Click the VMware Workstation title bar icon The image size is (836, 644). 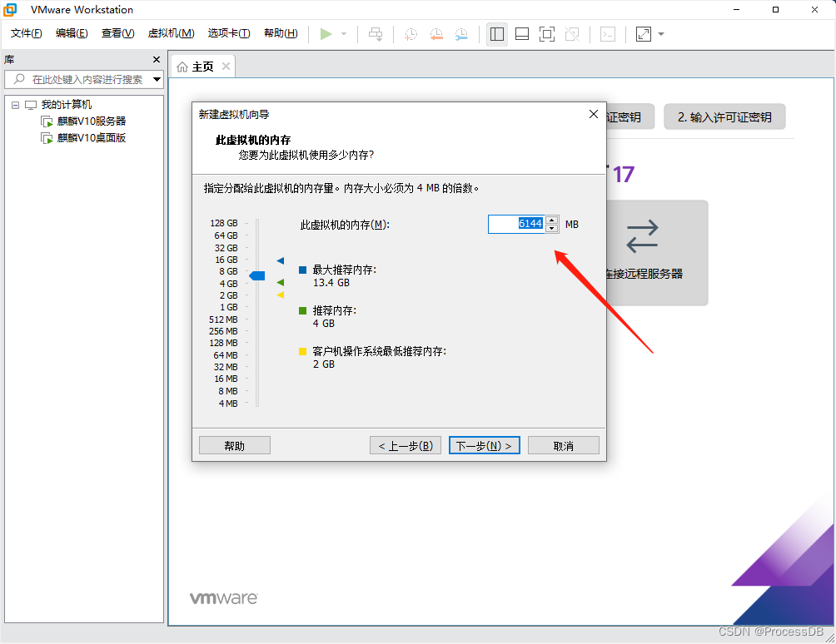coord(10,10)
